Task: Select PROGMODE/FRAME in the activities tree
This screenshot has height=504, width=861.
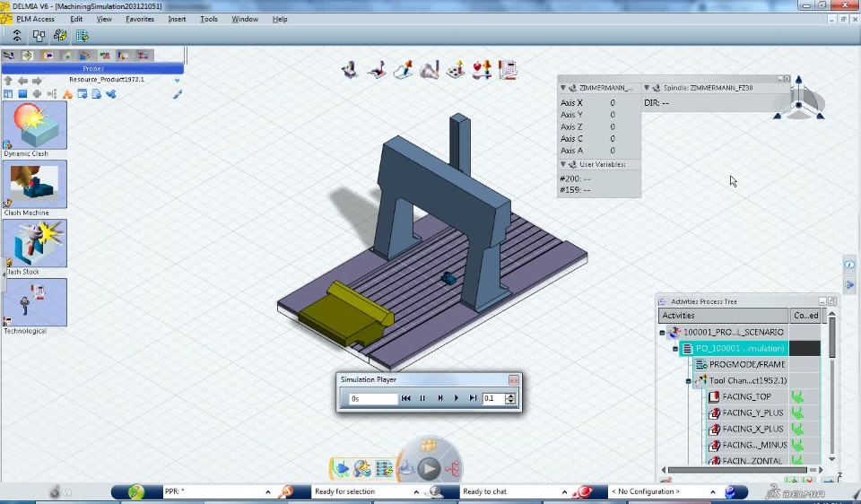Action: pyautogui.click(x=747, y=364)
